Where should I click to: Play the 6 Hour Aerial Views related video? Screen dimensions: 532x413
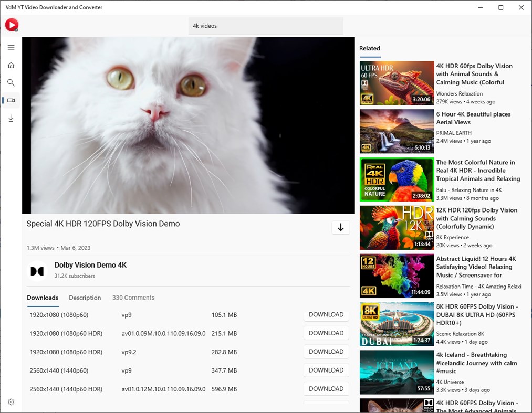(397, 131)
